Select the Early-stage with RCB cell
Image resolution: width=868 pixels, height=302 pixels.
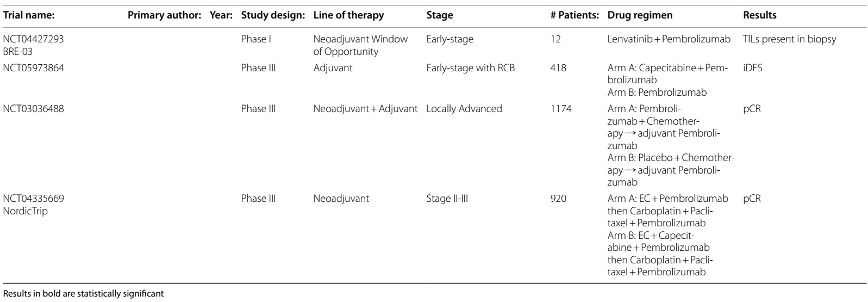click(x=471, y=69)
